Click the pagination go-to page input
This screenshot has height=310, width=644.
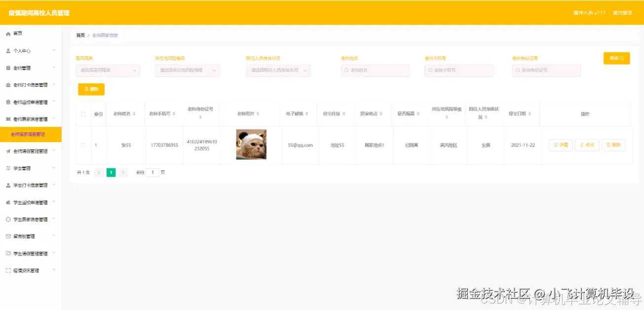(x=153, y=172)
